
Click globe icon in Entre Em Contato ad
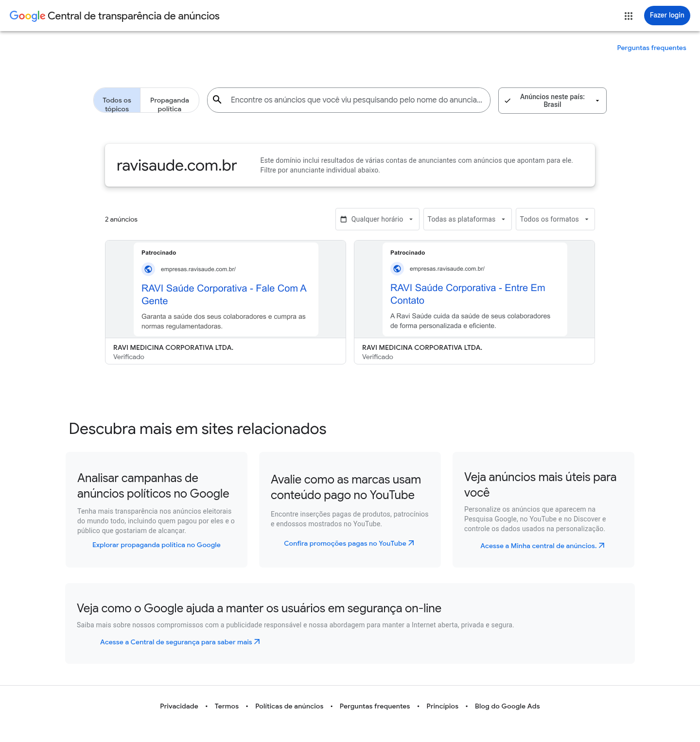click(x=397, y=268)
